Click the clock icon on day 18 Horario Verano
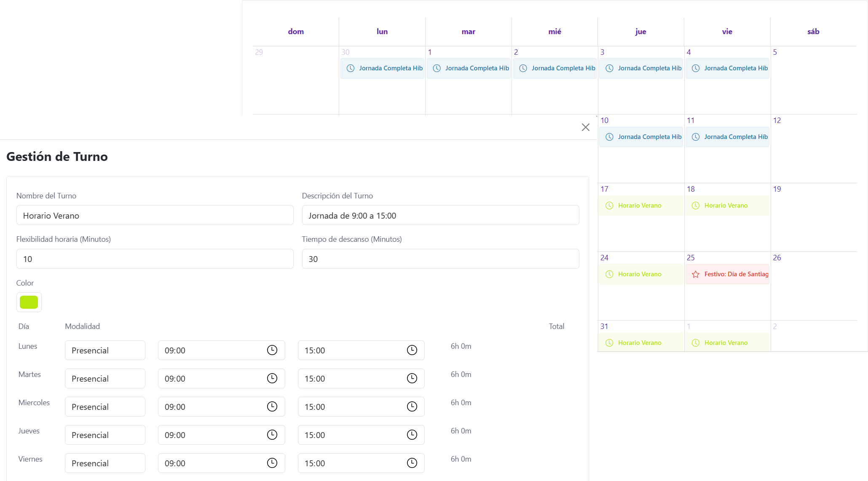 click(696, 206)
